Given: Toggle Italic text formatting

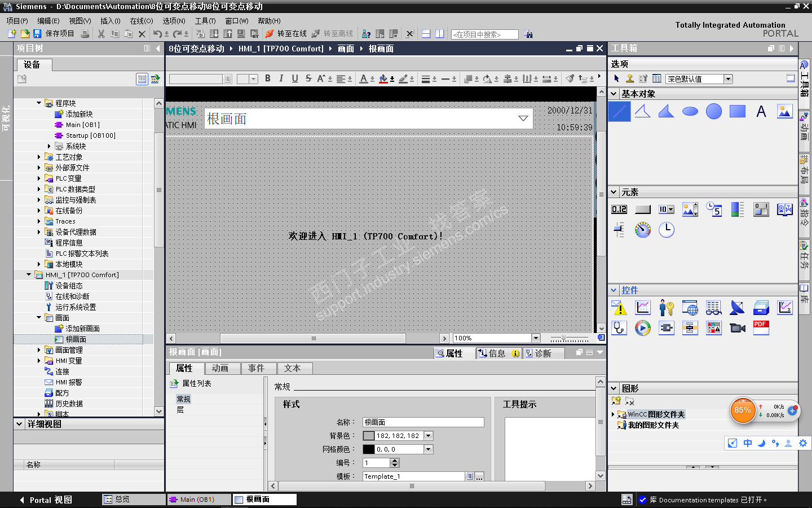Looking at the screenshot, I should coord(281,78).
